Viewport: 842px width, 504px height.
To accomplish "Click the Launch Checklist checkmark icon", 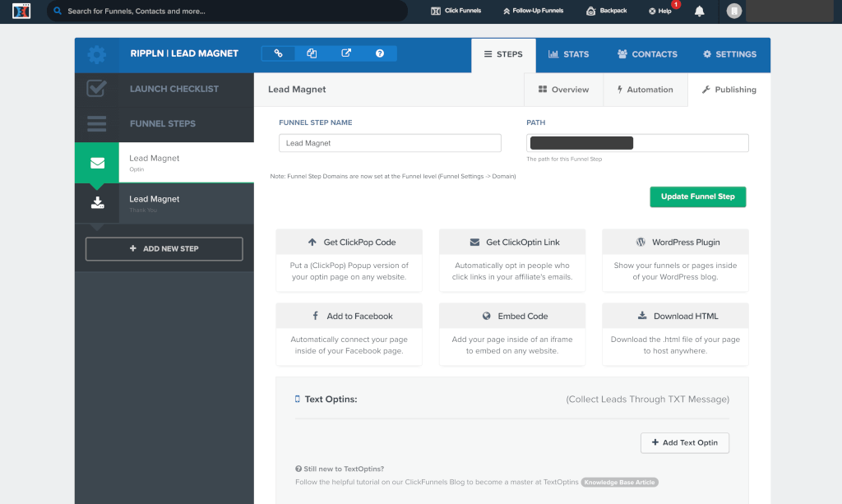I will (97, 89).
